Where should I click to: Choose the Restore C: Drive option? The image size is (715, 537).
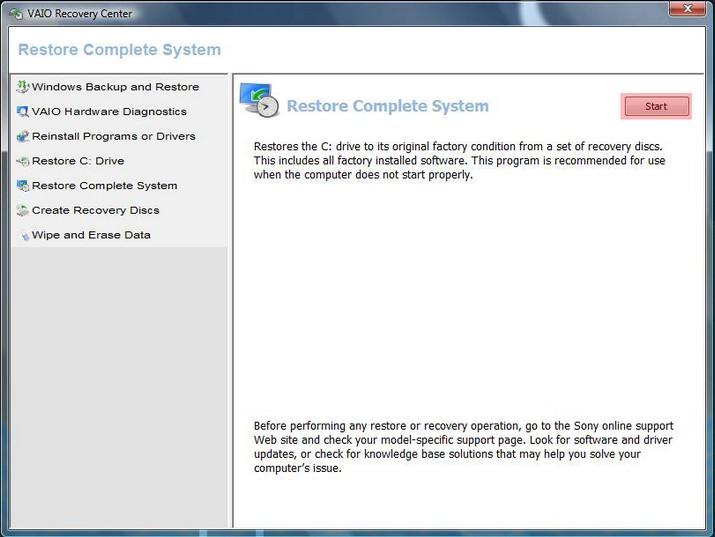[x=78, y=161]
